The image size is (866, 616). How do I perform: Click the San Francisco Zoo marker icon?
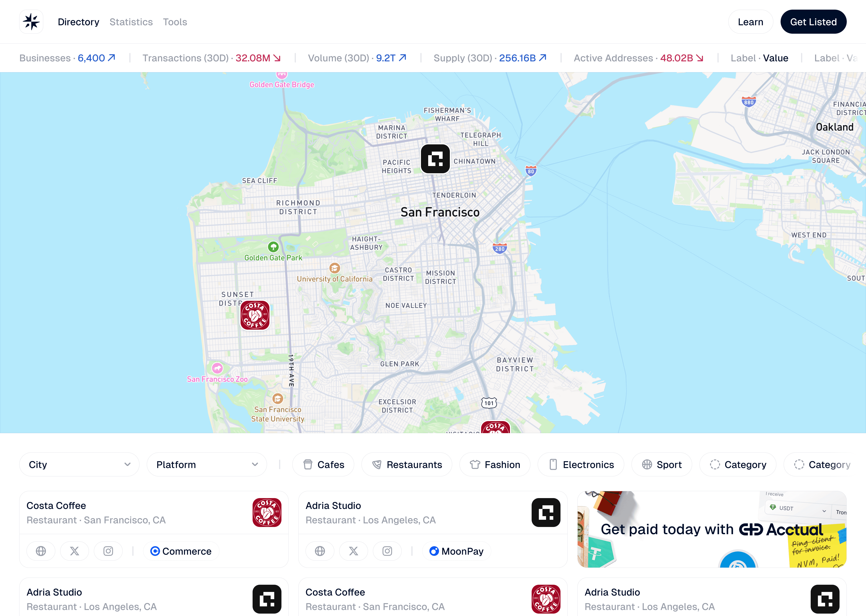pyautogui.click(x=217, y=368)
